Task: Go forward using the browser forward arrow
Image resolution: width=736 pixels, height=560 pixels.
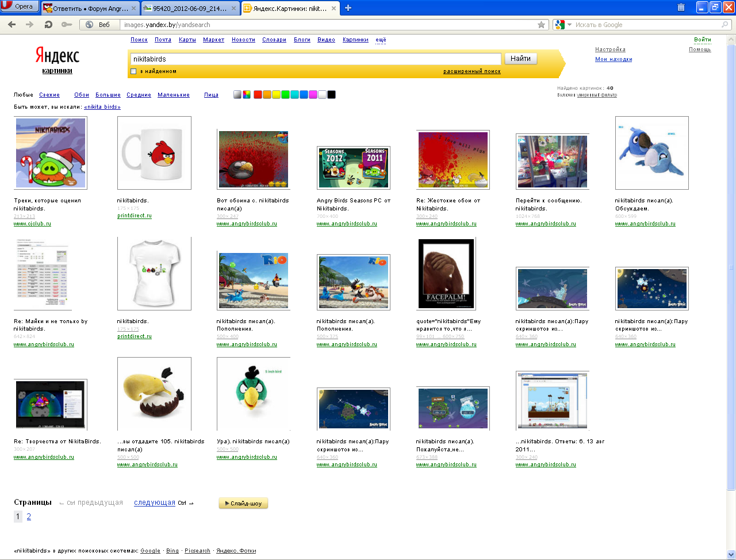Action: point(30,25)
